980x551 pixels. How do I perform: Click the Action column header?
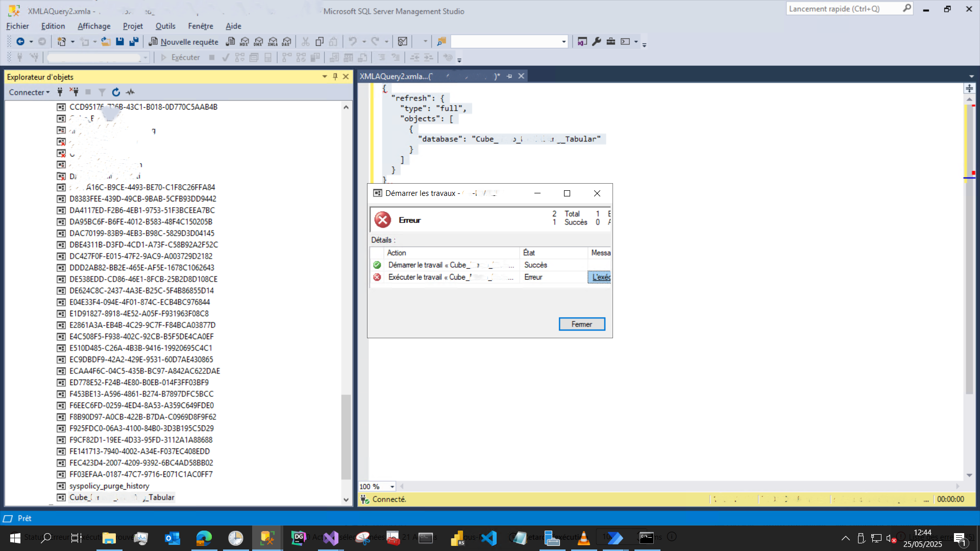coord(451,253)
